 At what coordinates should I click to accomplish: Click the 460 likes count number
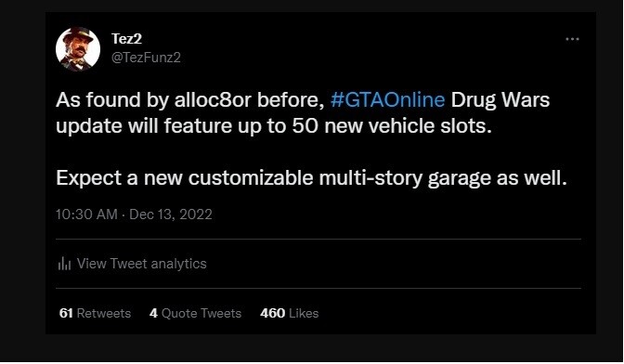[x=273, y=313]
